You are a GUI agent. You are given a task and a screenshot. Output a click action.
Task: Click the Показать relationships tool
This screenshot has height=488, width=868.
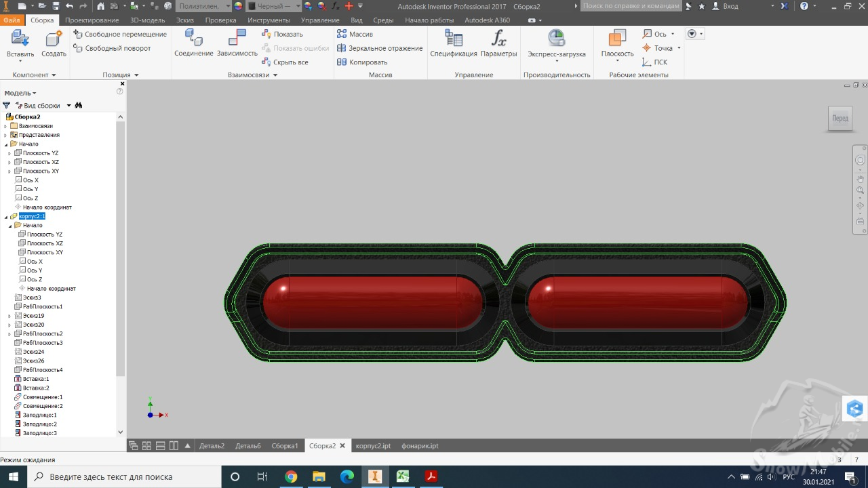point(282,34)
